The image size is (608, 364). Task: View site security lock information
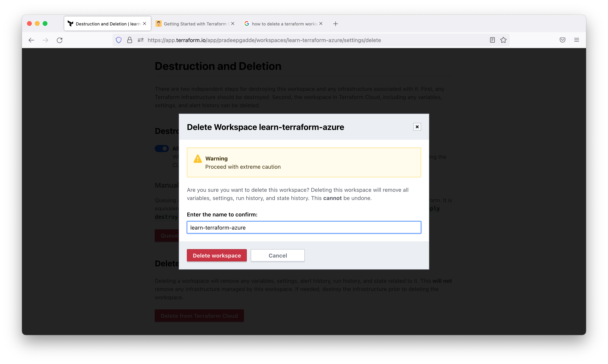click(130, 40)
